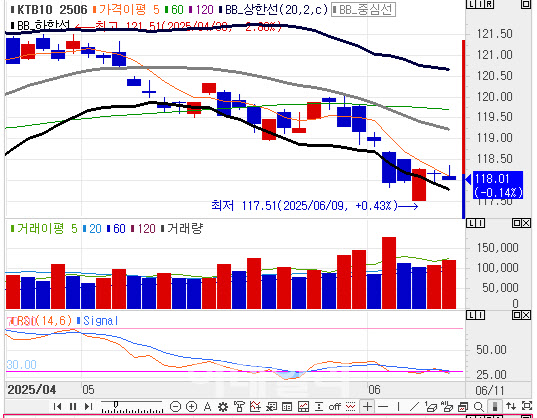Image resolution: width=537 pixels, height=418 pixels.
Task: Expand the volume panel with maximize box
Action: coord(516,223)
